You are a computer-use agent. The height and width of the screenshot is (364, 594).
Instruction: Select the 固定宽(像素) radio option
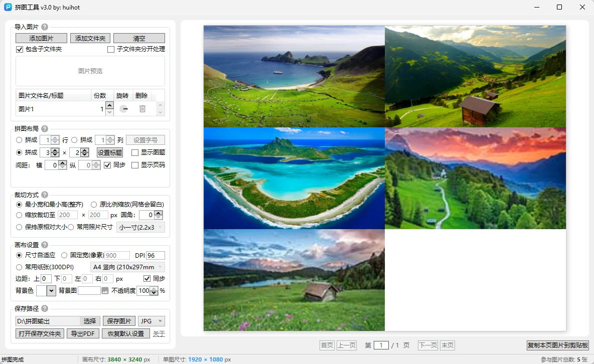coord(64,255)
